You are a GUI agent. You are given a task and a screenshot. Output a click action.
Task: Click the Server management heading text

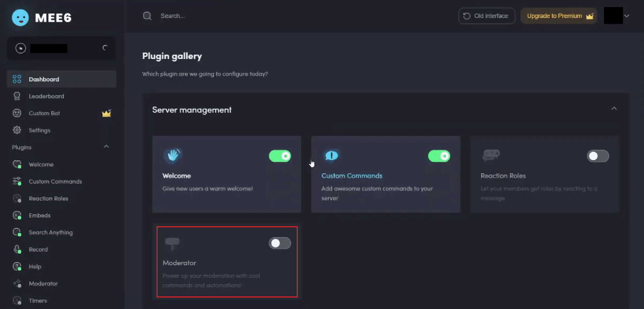192,110
